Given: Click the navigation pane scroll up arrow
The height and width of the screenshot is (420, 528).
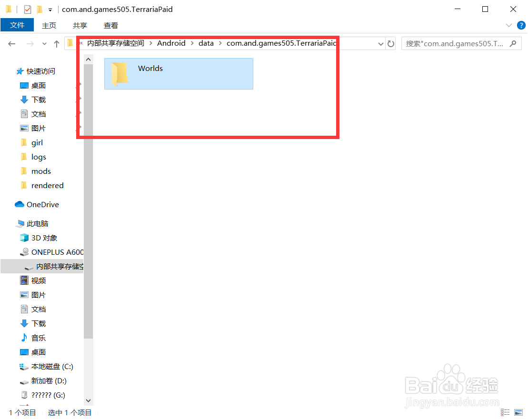Looking at the screenshot, I should pos(88,60).
